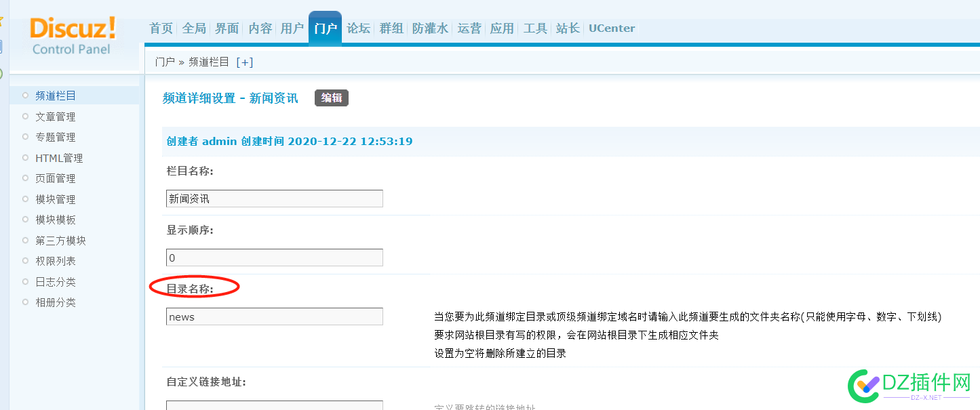The width and height of the screenshot is (980, 410).
Task: Select the 门户 top tab
Action: 326,28
